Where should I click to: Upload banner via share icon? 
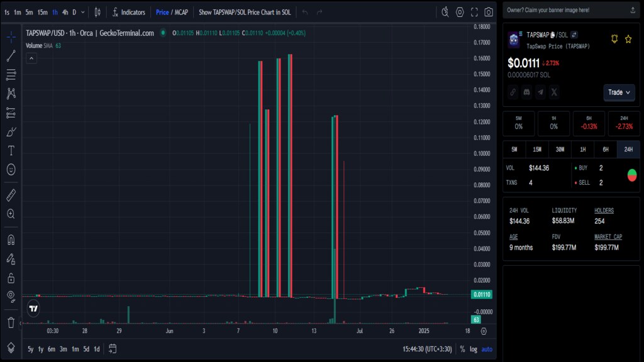tap(633, 10)
